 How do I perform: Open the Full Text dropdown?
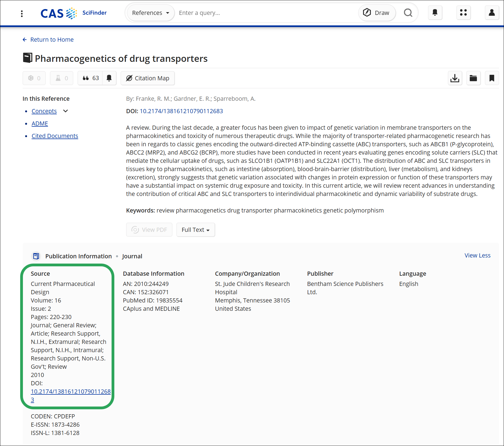click(x=196, y=230)
